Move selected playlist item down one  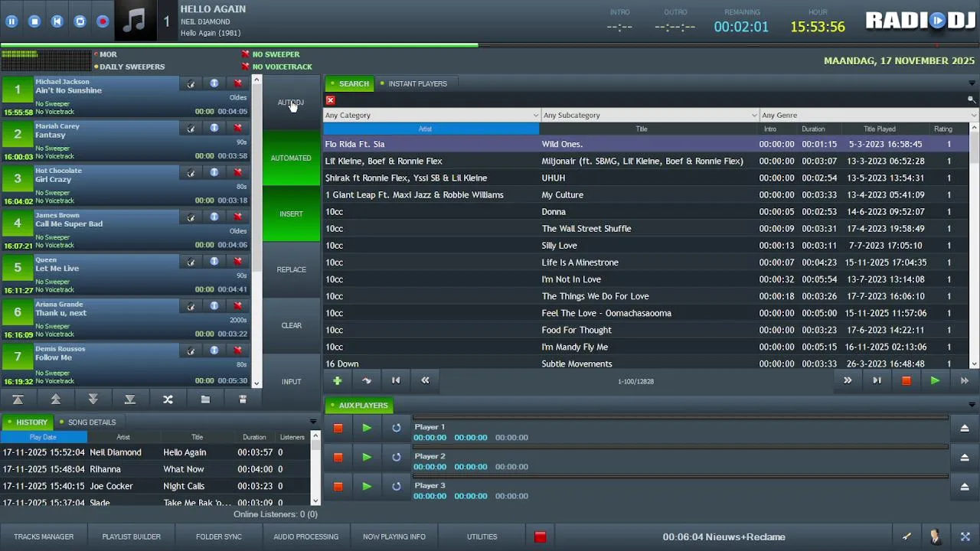(x=93, y=399)
